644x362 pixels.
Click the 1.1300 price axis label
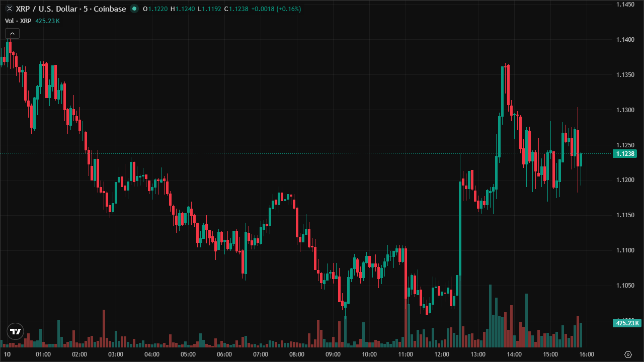(x=624, y=110)
